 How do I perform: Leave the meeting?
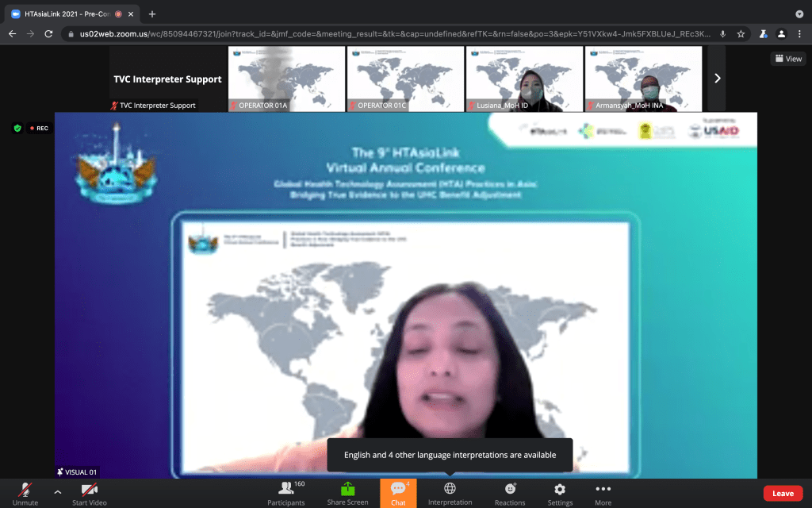point(783,494)
